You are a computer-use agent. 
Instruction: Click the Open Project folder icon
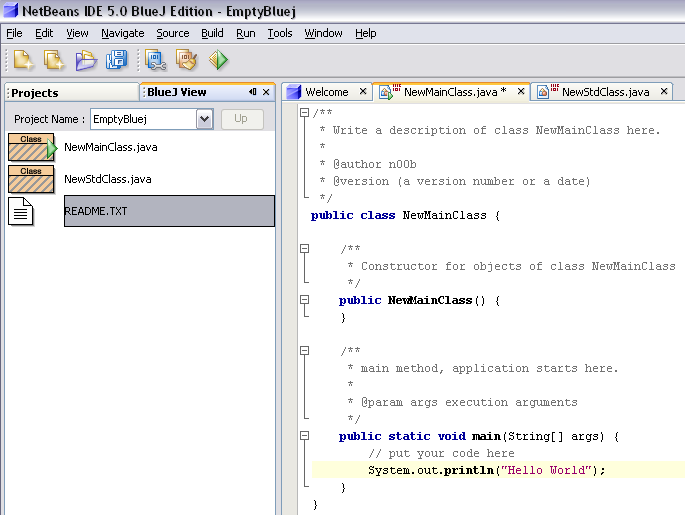[86, 60]
